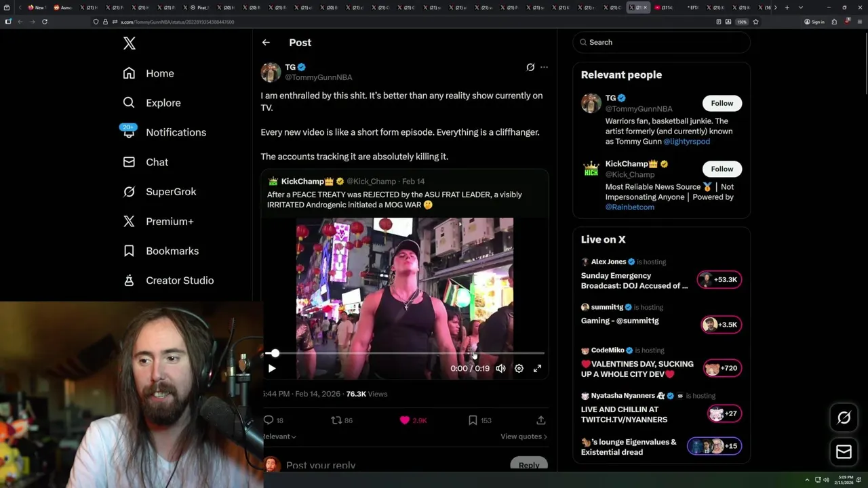This screenshot has height=488, width=868.
Task: Click share icon on post
Action: [540, 420]
